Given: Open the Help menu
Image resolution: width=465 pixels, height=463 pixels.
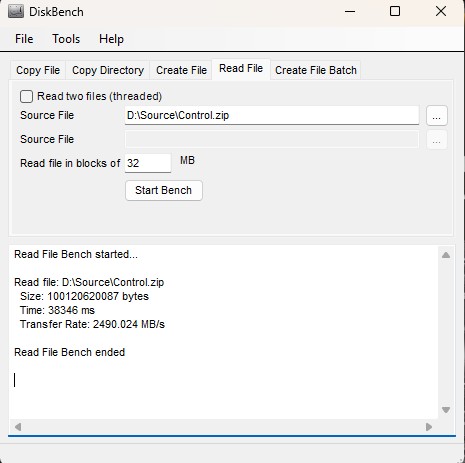Looking at the screenshot, I should click(x=111, y=39).
